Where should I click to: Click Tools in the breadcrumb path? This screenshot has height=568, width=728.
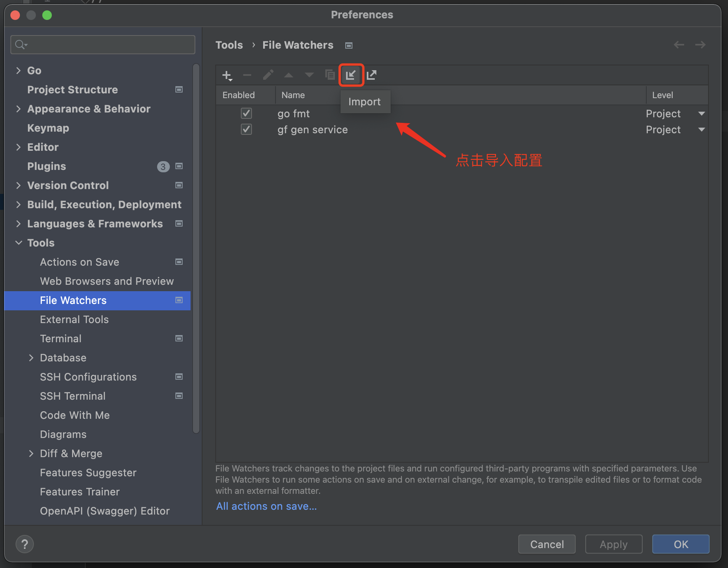(x=229, y=45)
